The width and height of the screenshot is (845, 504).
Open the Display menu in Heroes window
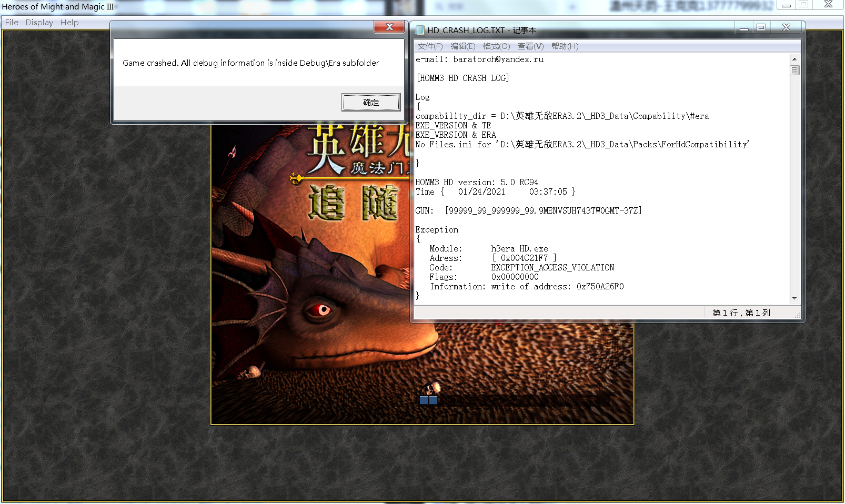point(39,22)
